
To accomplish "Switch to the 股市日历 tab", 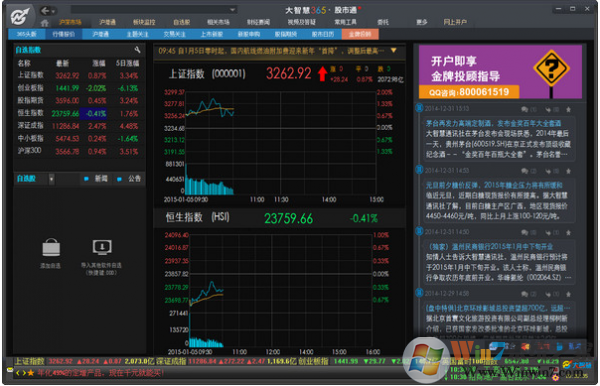I will [x=323, y=34].
